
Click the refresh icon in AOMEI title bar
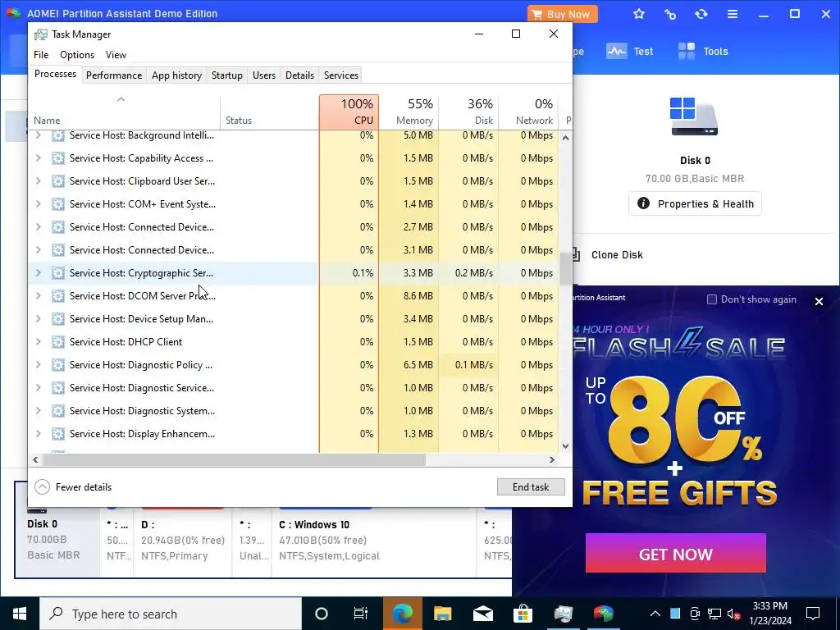pyautogui.click(x=701, y=14)
